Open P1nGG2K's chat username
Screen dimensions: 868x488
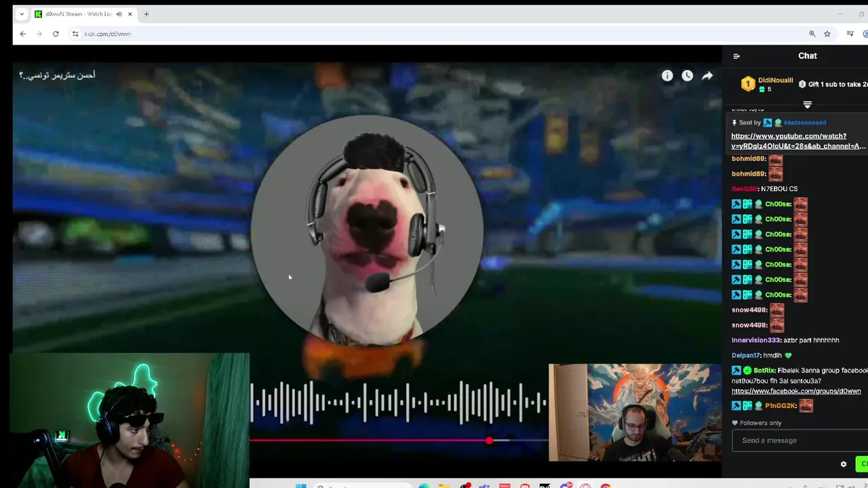pos(779,406)
